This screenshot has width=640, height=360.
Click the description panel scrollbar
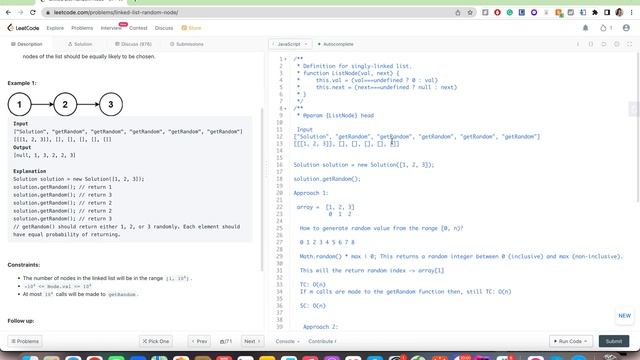[262, 190]
